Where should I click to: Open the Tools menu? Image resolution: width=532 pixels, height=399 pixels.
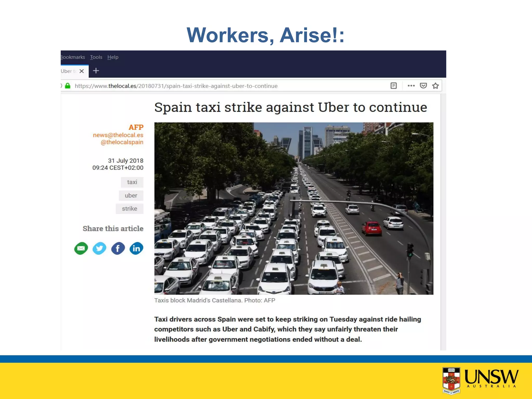96,57
